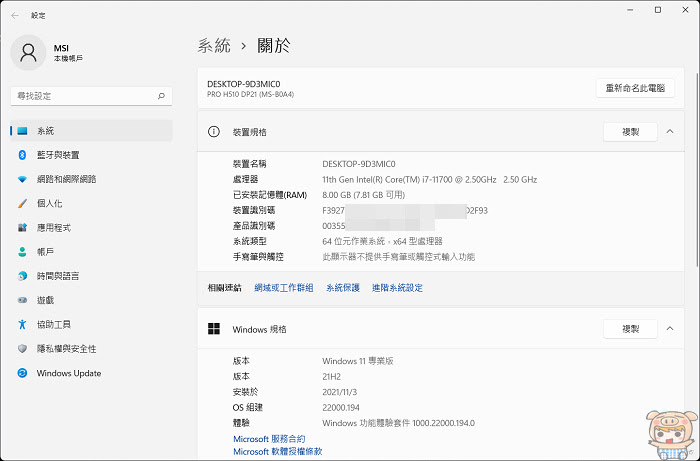Close the Settings window
The height and width of the screenshot is (461, 700).
(x=685, y=10)
